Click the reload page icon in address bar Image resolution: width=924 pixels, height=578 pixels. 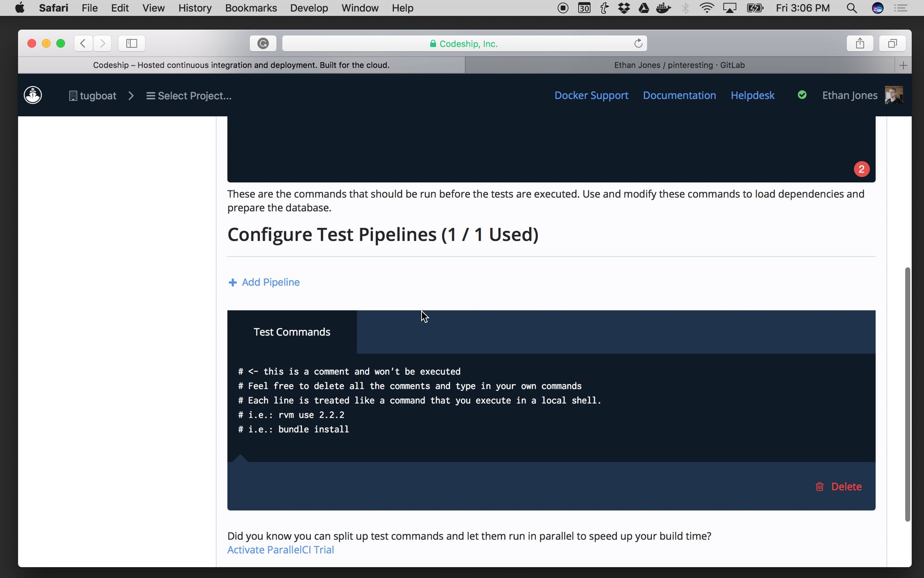click(638, 44)
